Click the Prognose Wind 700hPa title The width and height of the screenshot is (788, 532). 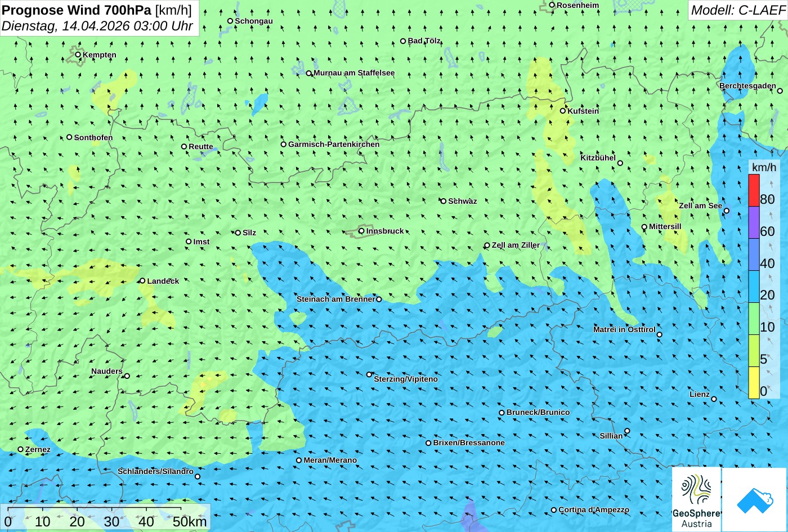[x=78, y=10]
